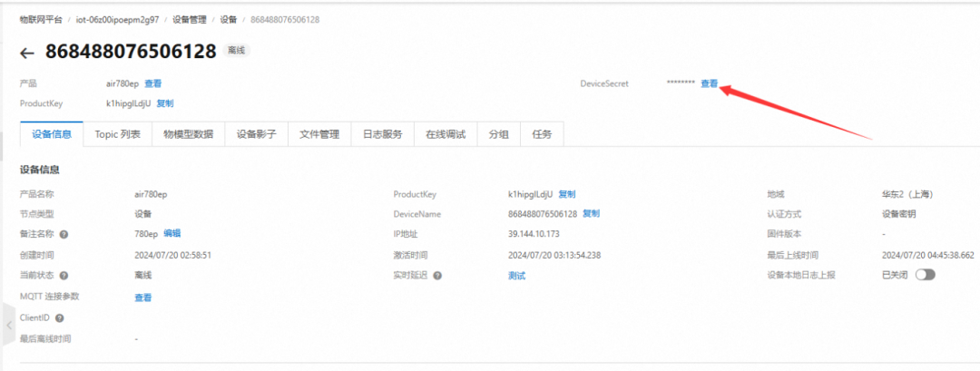This screenshot has width=980, height=371.
Task: Open the 分组 tab
Action: (x=499, y=134)
